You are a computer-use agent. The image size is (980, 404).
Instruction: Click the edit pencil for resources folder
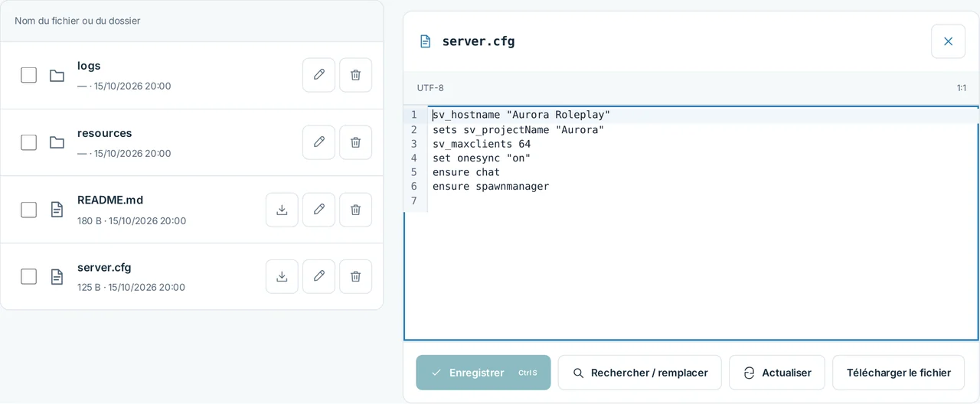[318, 142]
